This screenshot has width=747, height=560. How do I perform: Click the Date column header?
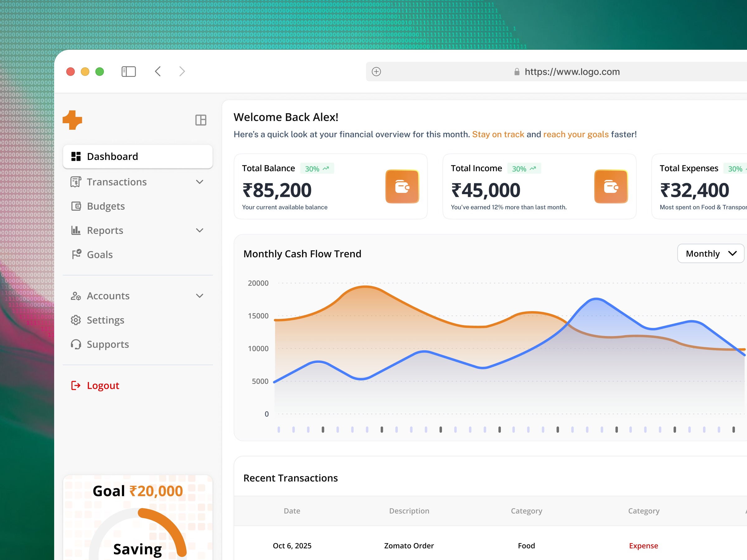pyautogui.click(x=292, y=511)
